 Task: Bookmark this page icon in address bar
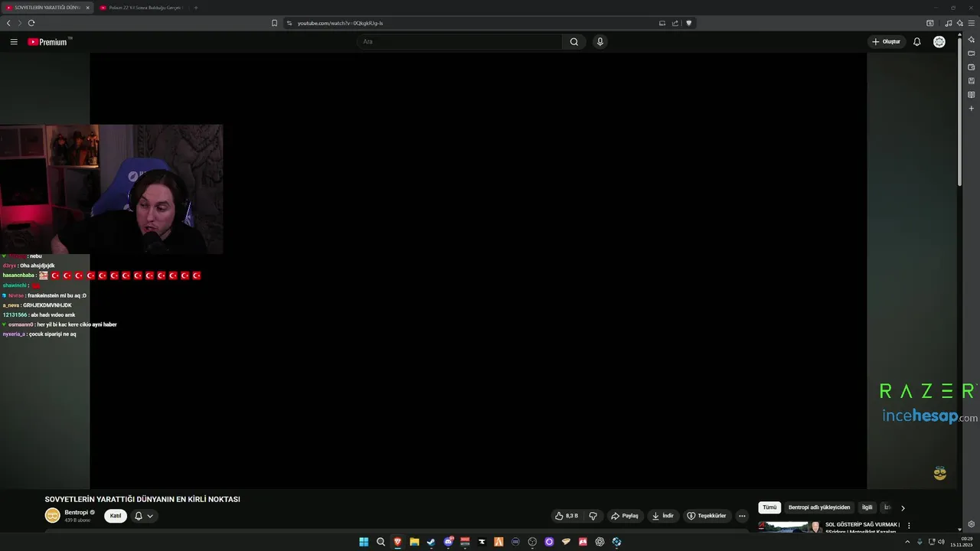tap(274, 23)
